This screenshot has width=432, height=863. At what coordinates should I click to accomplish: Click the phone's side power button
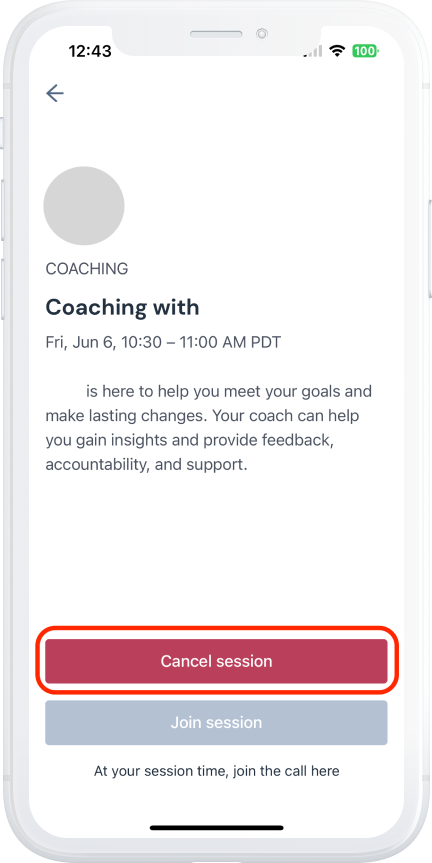pyautogui.click(x=429, y=249)
